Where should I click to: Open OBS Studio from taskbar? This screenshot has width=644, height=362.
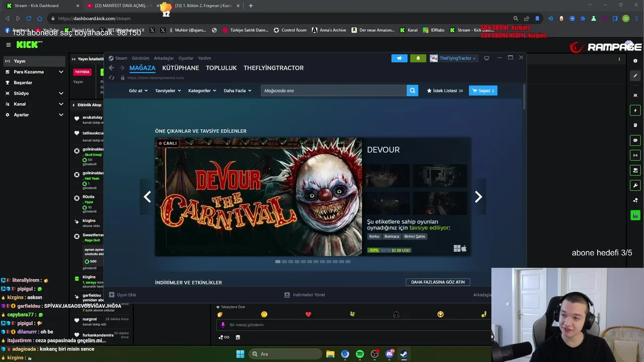(x=374, y=354)
